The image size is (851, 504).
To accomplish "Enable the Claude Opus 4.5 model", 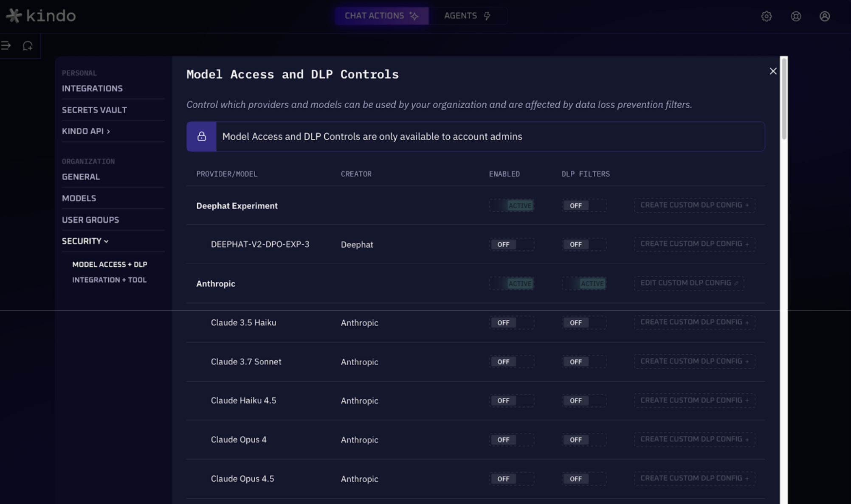I will click(x=511, y=479).
